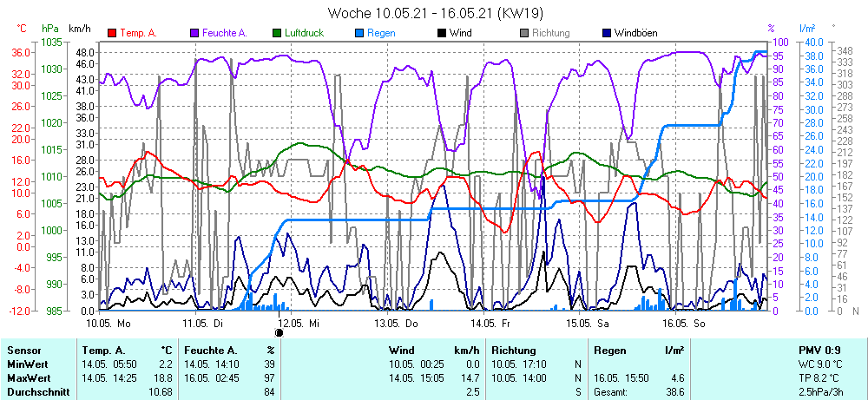Click the °C axis unit label
The width and height of the screenshot is (868, 400).
(x=22, y=29)
